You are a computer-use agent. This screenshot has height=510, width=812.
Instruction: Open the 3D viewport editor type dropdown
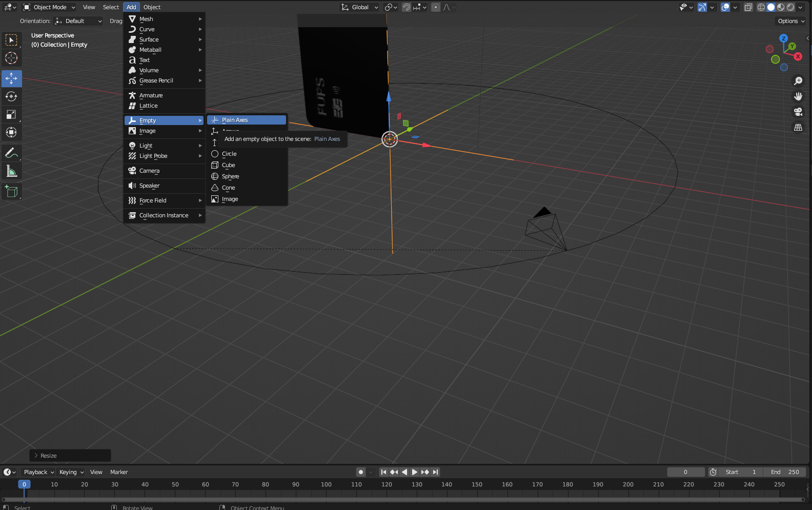pyautogui.click(x=10, y=7)
